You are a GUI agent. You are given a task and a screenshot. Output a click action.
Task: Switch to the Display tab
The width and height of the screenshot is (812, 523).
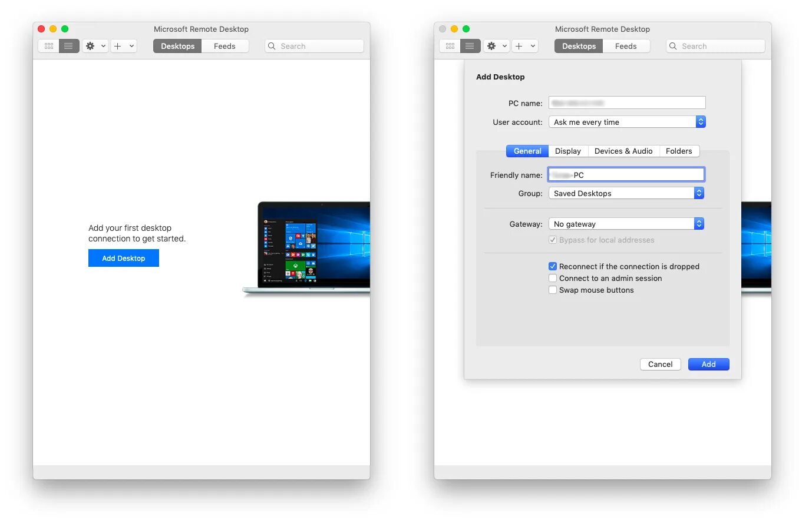568,151
